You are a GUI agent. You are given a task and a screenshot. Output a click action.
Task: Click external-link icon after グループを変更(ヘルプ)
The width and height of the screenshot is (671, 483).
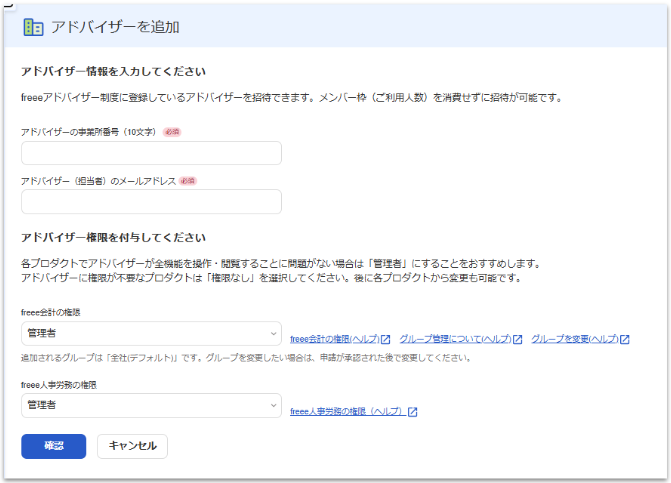625,339
